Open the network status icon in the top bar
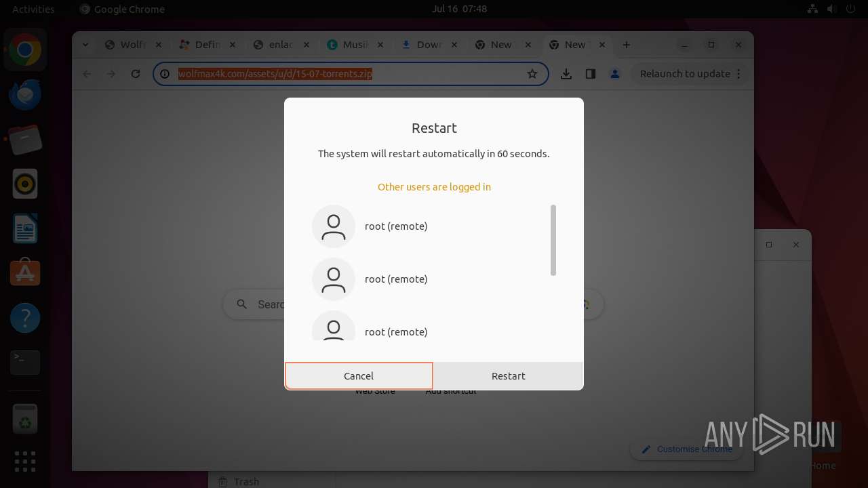 pyautogui.click(x=812, y=9)
